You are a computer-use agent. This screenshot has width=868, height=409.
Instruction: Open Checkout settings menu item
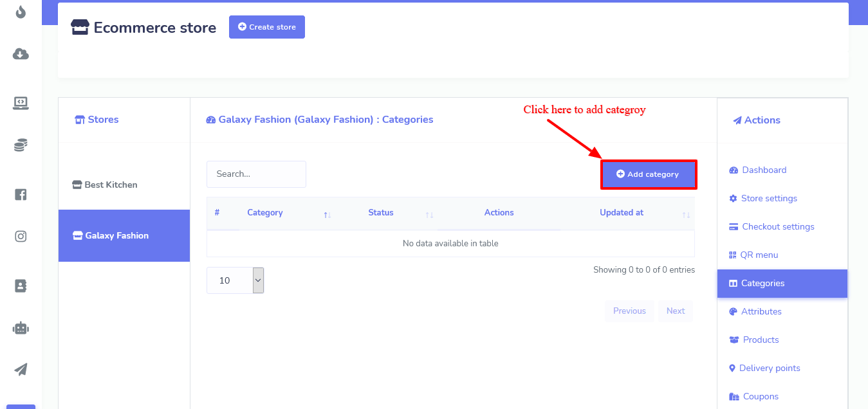click(x=782, y=227)
